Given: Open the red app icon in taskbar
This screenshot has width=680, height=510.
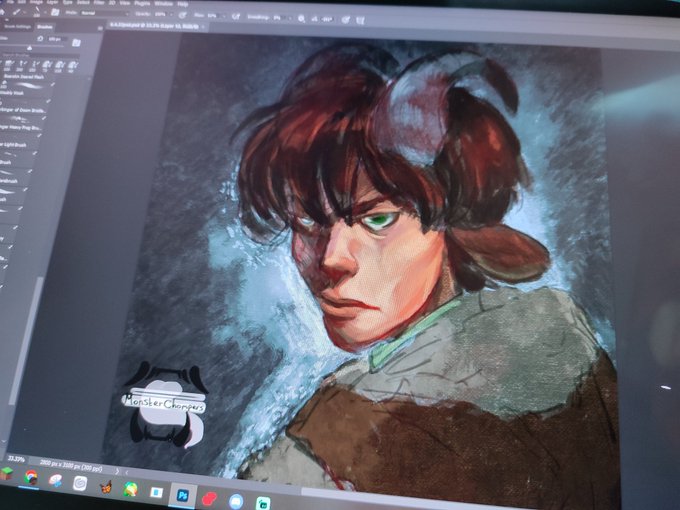Looking at the screenshot, I should 209,498.
